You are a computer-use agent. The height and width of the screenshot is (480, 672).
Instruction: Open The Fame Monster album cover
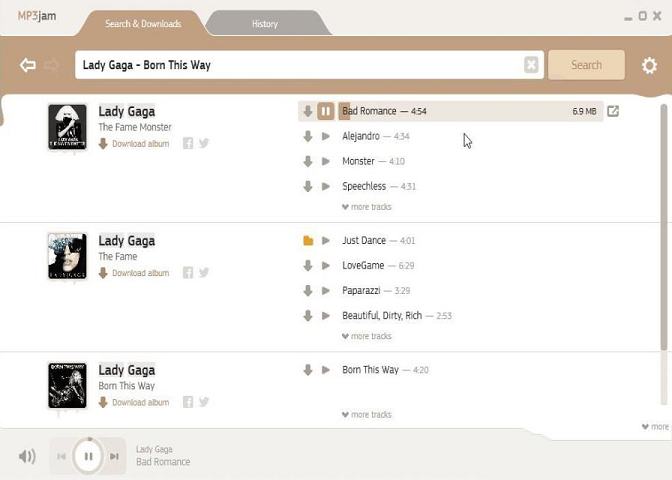[67, 127]
